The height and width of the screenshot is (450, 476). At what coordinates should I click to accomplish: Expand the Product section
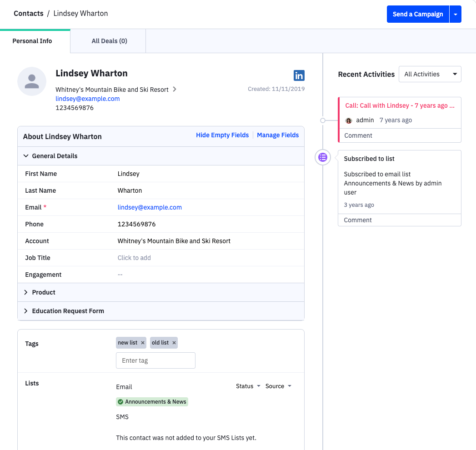pos(161,292)
